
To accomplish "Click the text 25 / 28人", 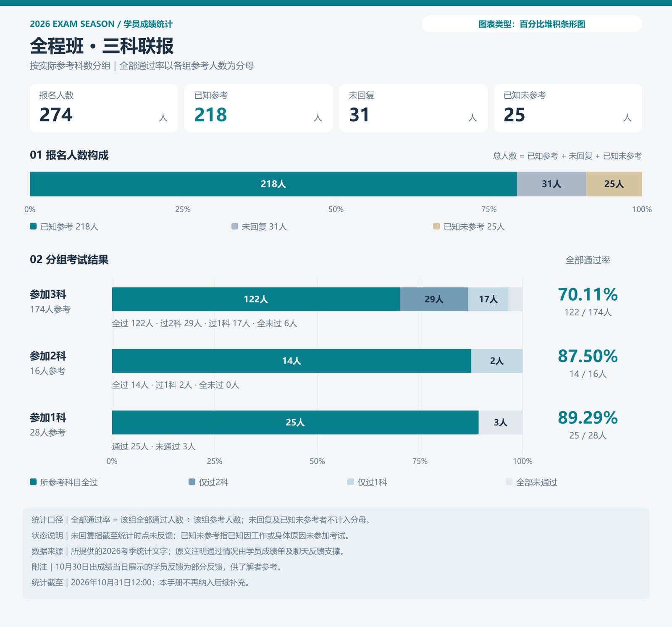I will tap(588, 435).
